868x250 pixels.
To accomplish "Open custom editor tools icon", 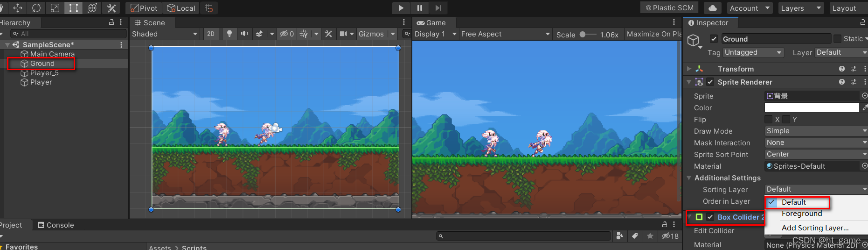I will point(111,8).
